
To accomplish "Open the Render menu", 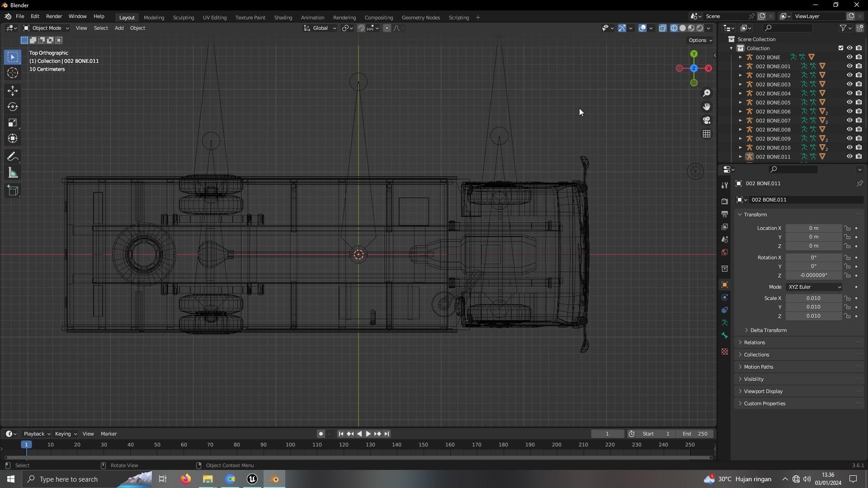I will coord(54,16).
